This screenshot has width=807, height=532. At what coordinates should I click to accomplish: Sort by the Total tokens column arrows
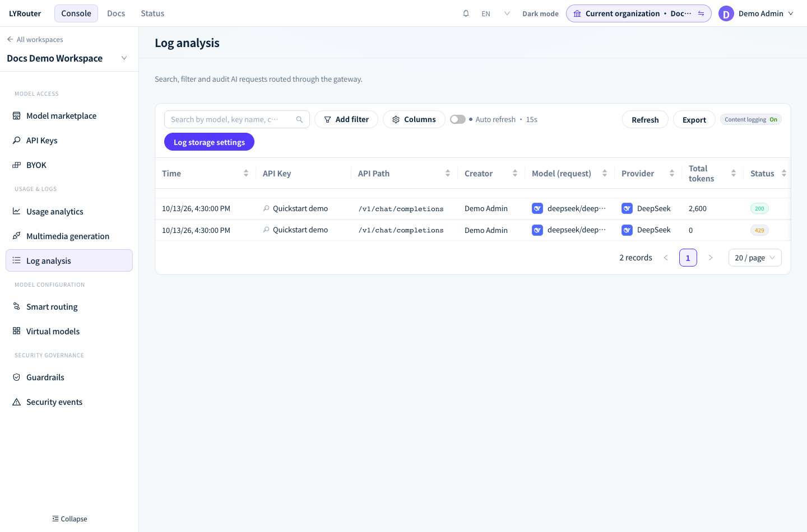pos(734,174)
